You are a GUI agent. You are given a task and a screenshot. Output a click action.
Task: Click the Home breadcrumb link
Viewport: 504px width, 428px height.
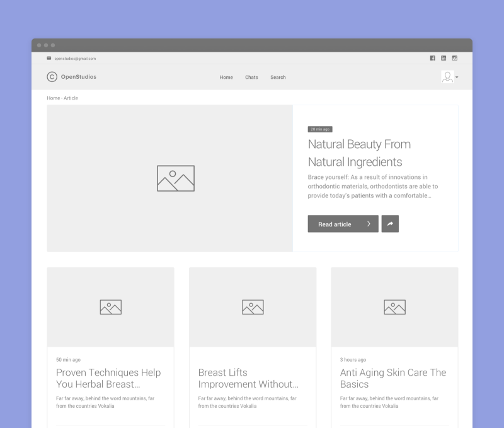click(53, 98)
